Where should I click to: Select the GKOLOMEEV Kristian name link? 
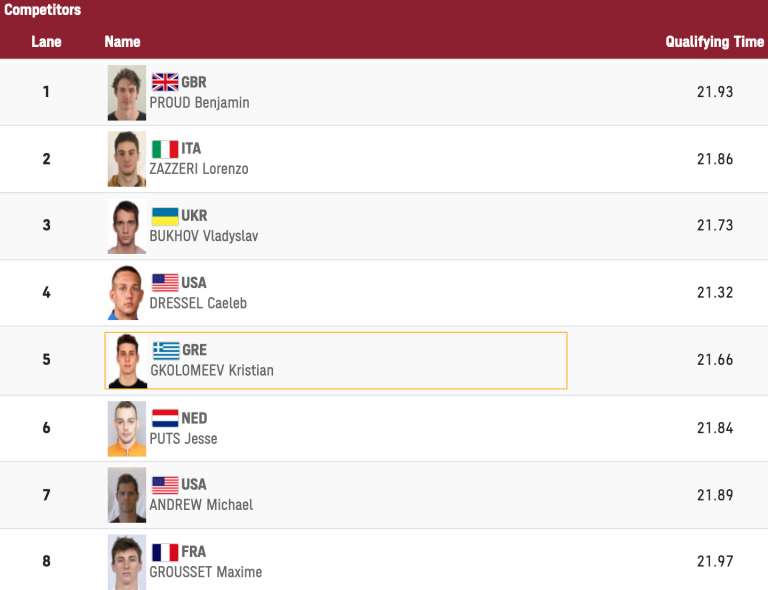[x=211, y=370]
